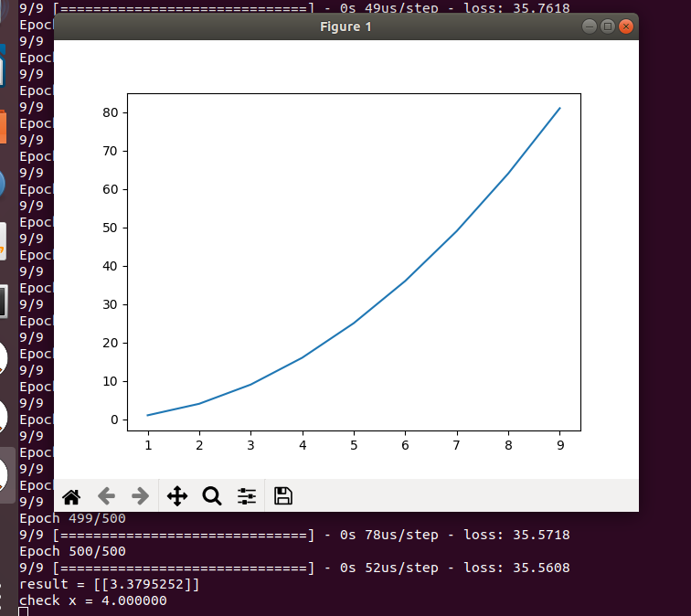Click y-axis tick label 80

pos(111,112)
